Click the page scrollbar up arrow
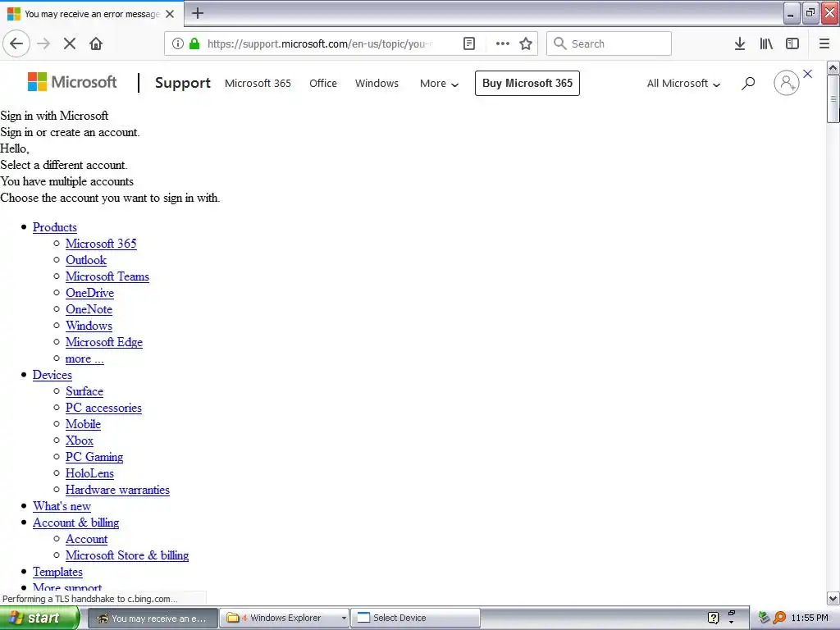 coord(833,68)
